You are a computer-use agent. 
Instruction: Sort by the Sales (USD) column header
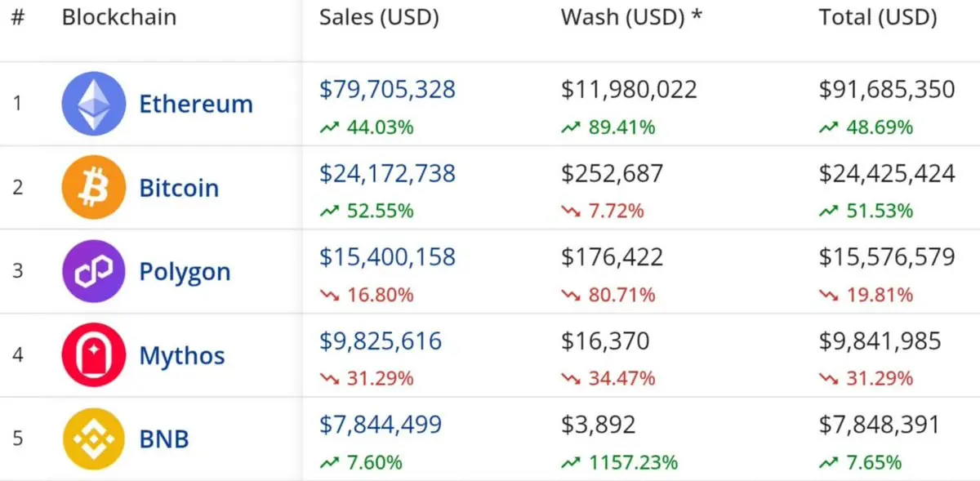pyautogui.click(x=379, y=18)
